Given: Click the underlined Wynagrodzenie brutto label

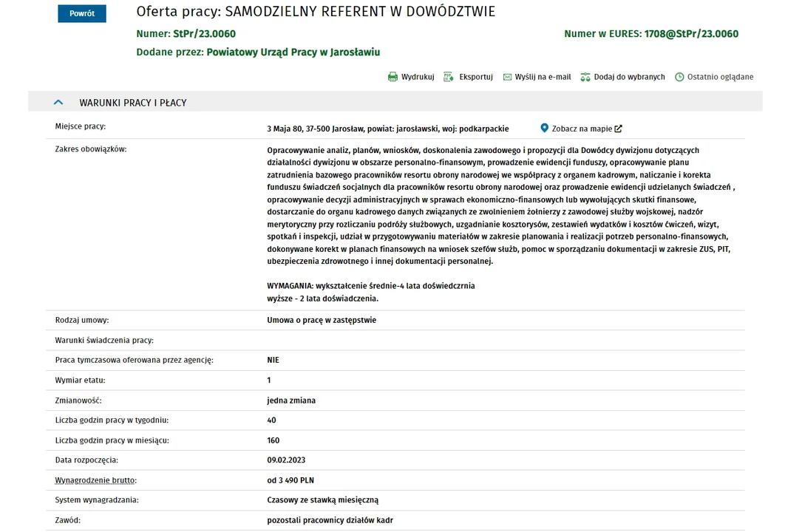Looking at the screenshot, I should pos(95,480).
